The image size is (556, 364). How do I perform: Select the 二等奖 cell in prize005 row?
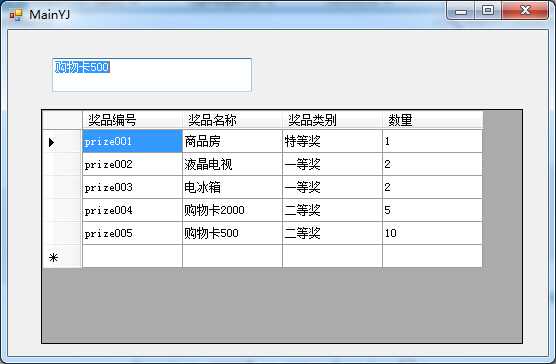332,233
